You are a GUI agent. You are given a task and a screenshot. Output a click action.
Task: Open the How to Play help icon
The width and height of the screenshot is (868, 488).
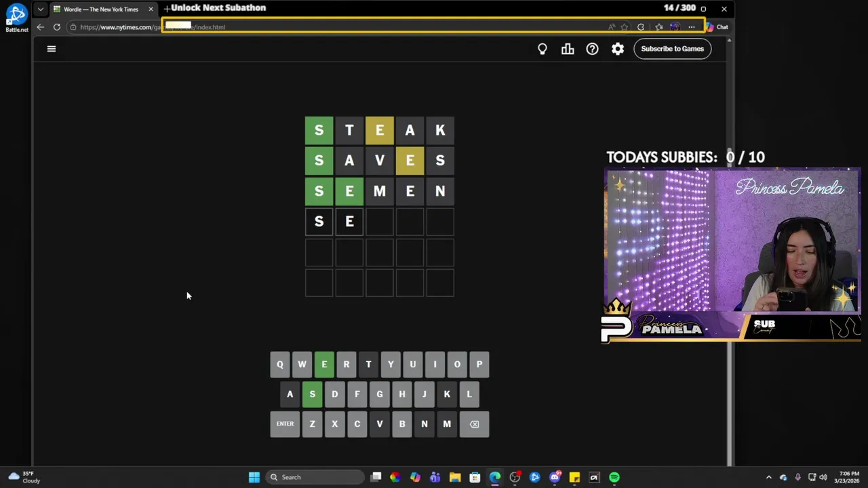click(593, 49)
